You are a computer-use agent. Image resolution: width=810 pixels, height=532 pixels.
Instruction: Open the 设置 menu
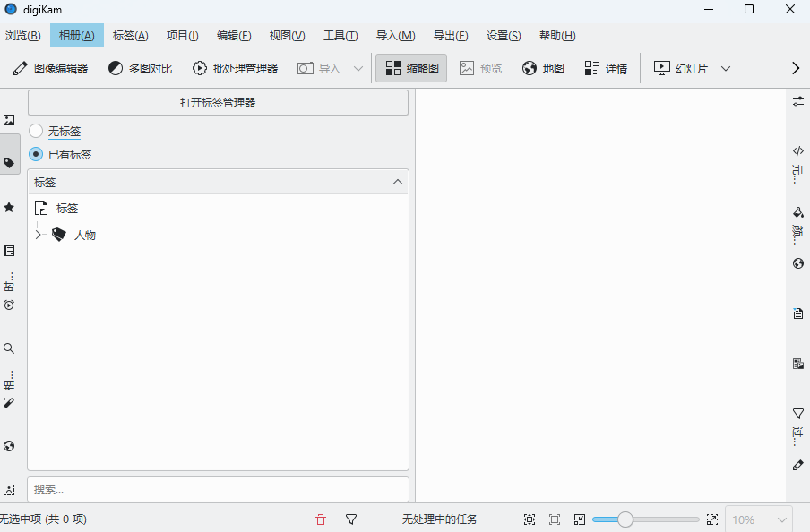click(504, 36)
